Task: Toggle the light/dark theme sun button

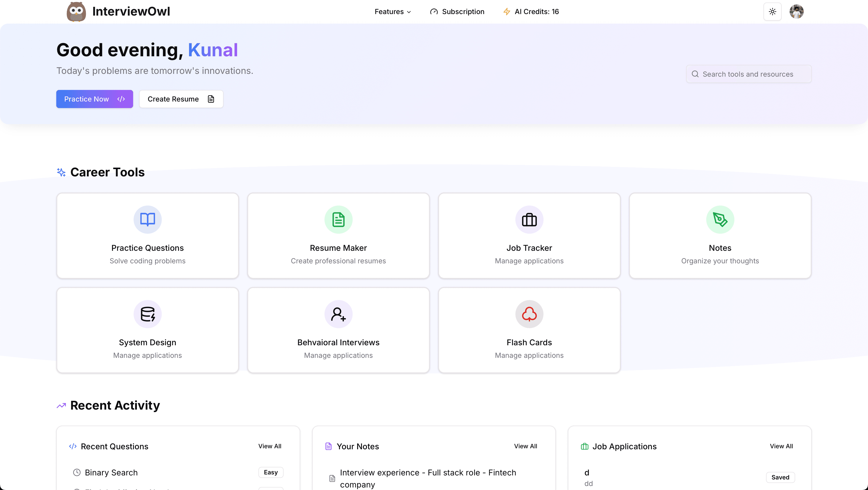Action: click(x=772, y=12)
